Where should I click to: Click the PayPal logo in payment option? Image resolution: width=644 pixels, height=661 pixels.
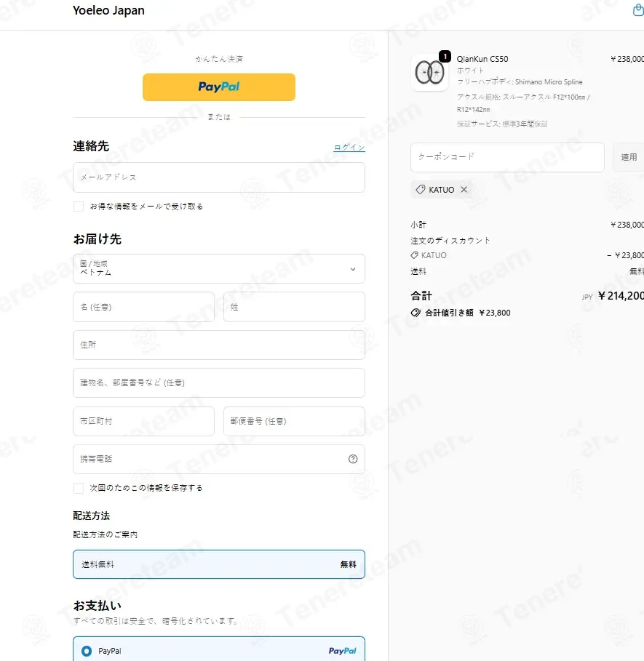[343, 651]
